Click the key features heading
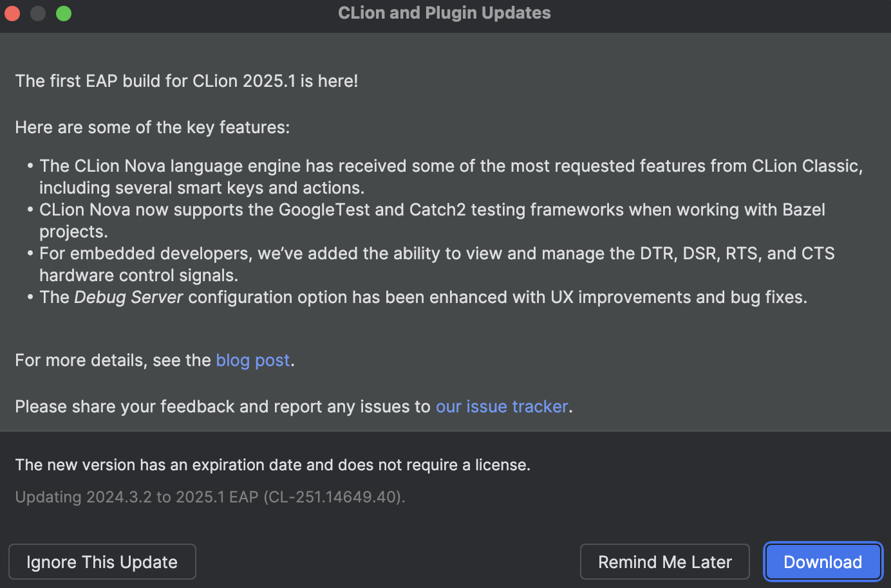 [x=152, y=127]
